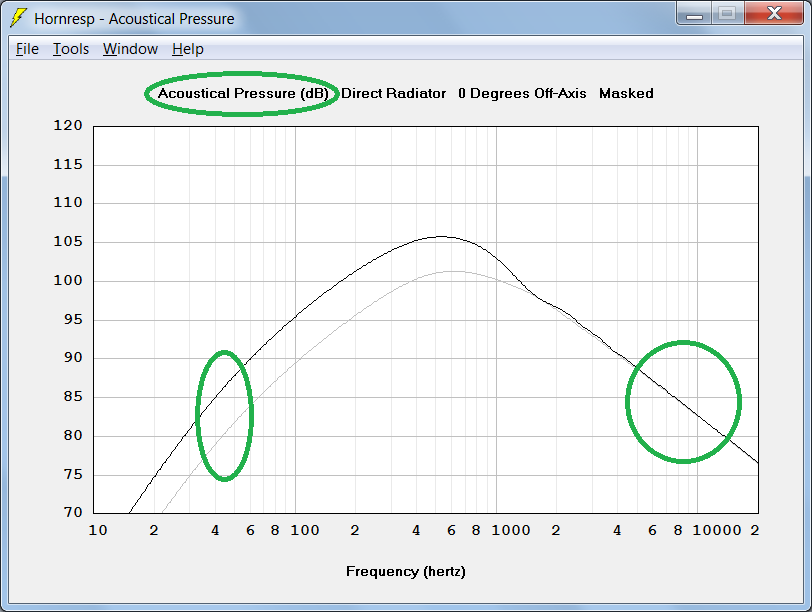This screenshot has width=812, height=612.
Task: Click the 'Frequency (hertz)' axis label
Action: click(405, 572)
